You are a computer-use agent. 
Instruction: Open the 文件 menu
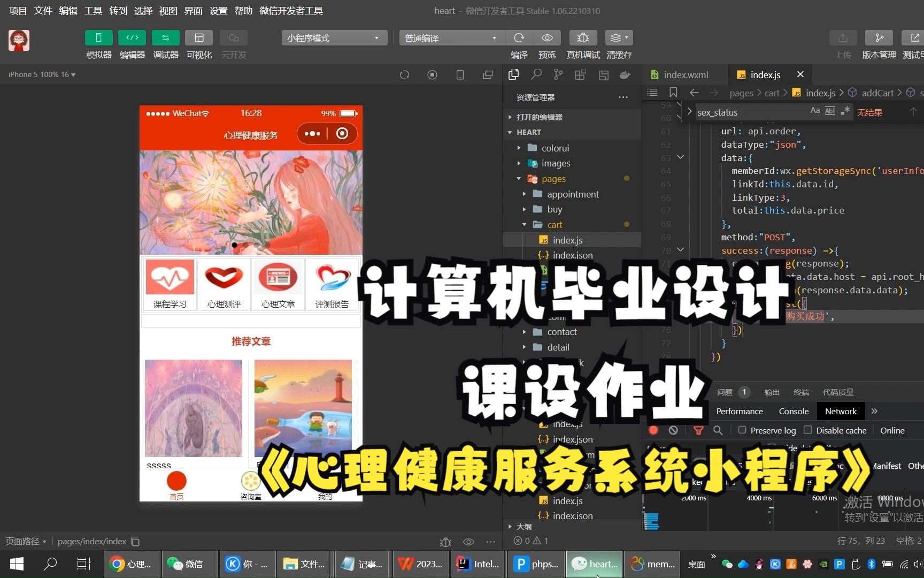pos(43,11)
